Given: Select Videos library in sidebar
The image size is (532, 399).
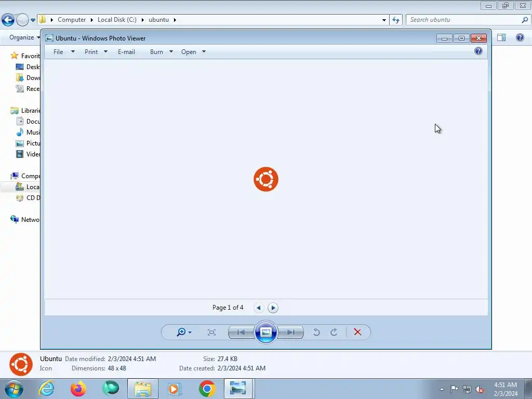Looking at the screenshot, I should click(28, 154).
